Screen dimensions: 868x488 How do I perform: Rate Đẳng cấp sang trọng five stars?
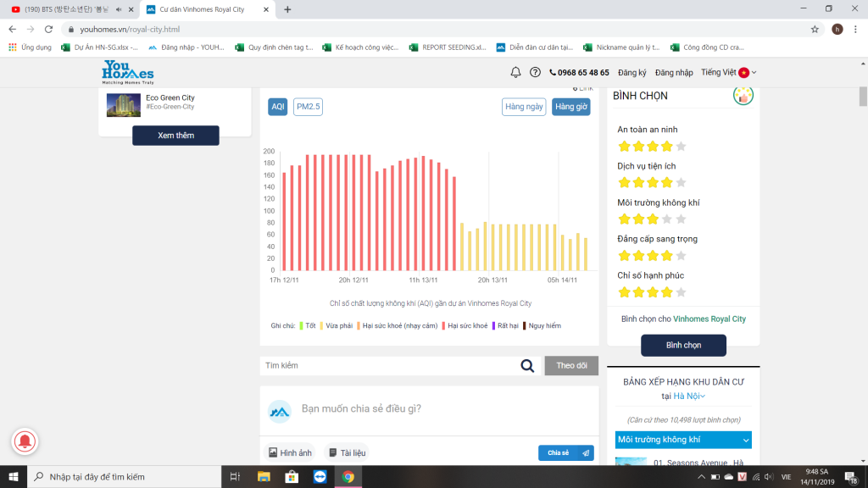click(x=681, y=256)
